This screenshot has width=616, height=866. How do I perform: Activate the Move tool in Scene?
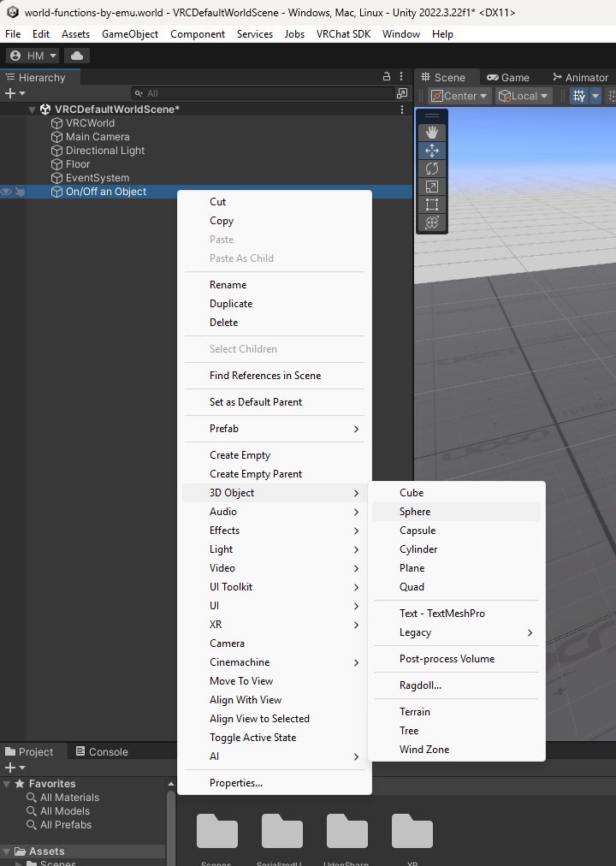pos(432,150)
